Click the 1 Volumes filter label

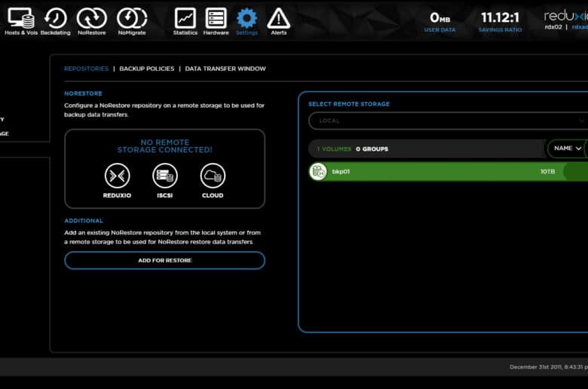[334, 149]
